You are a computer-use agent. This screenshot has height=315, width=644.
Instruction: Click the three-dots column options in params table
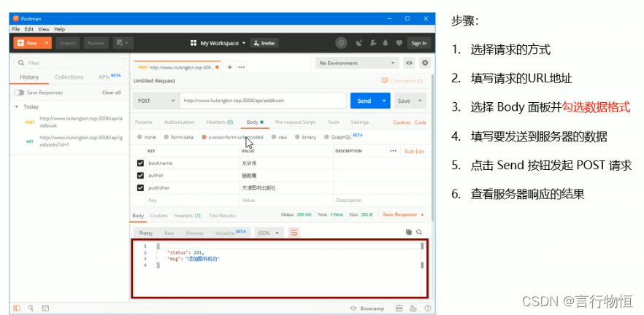coord(393,151)
